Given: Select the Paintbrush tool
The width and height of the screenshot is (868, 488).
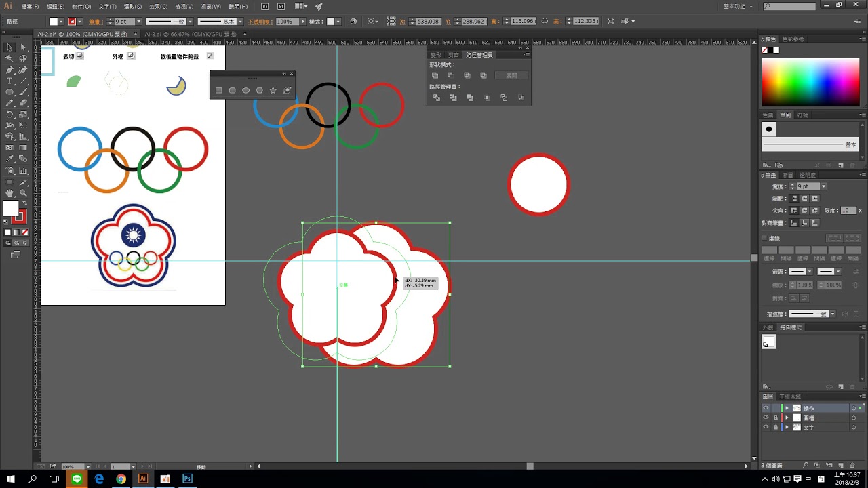Looking at the screenshot, I should (x=23, y=92).
